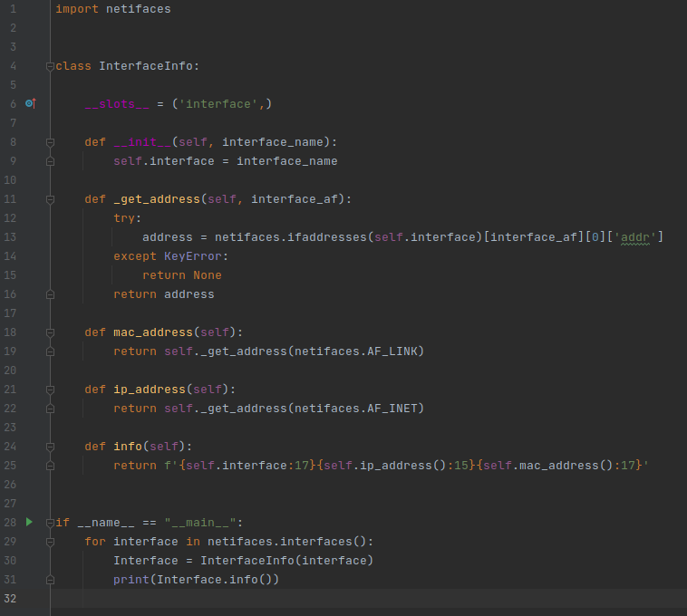Click the _get_address method name in its definition
Image resolution: width=687 pixels, height=616 pixels.
(x=157, y=199)
